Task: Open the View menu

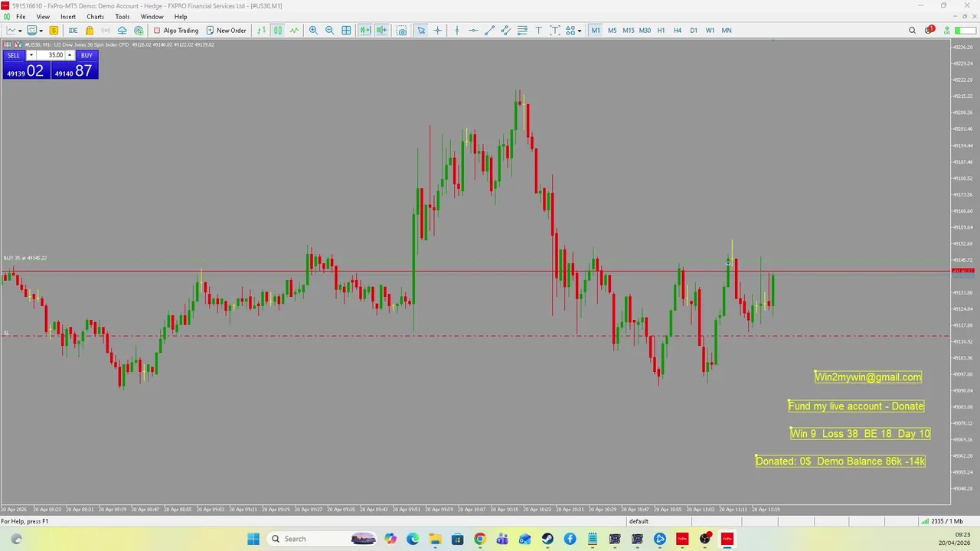Action: [x=43, y=17]
